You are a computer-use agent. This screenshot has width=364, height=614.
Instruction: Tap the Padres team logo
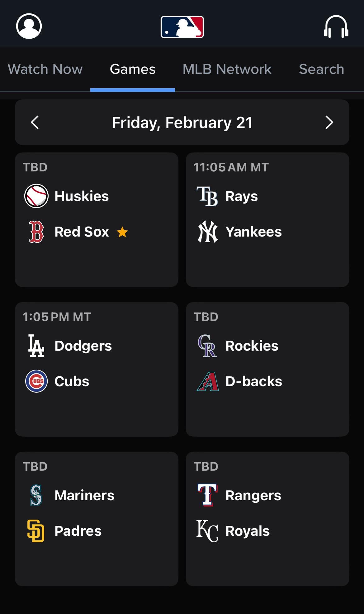(36, 531)
